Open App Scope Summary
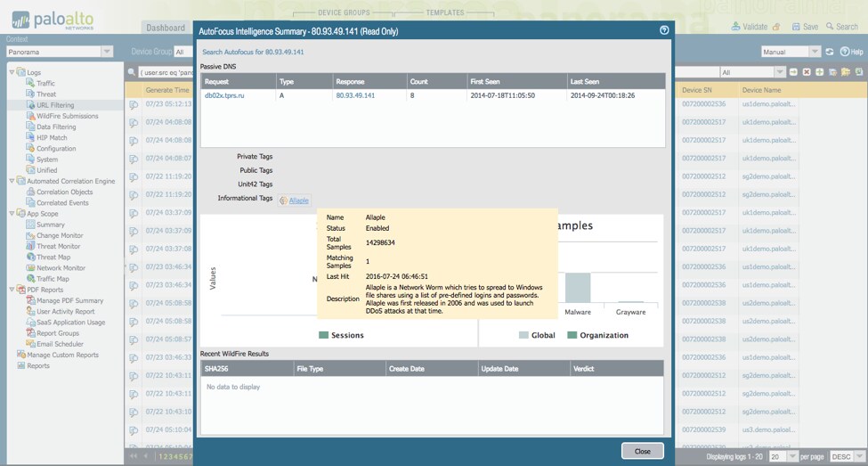Viewport: 868px width, 466px height. [x=51, y=225]
